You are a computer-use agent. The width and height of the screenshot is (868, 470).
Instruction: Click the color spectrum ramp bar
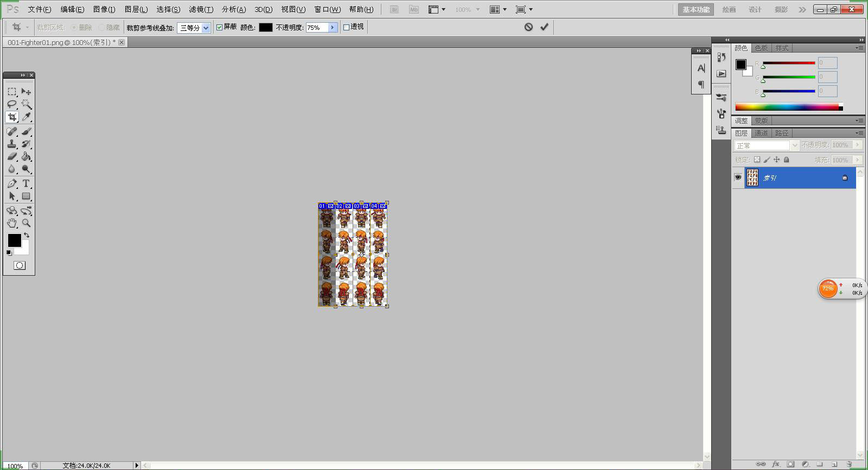[787, 107]
